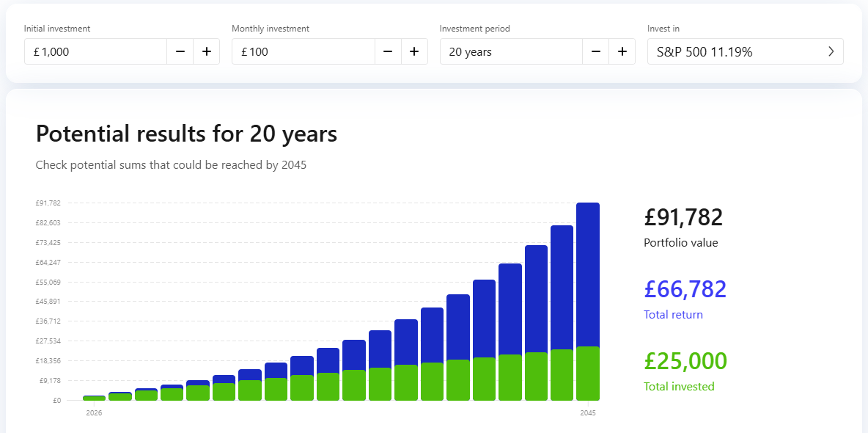868x433 pixels.
Task: Click the £82,603 y-axis label
Action: tap(48, 223)
